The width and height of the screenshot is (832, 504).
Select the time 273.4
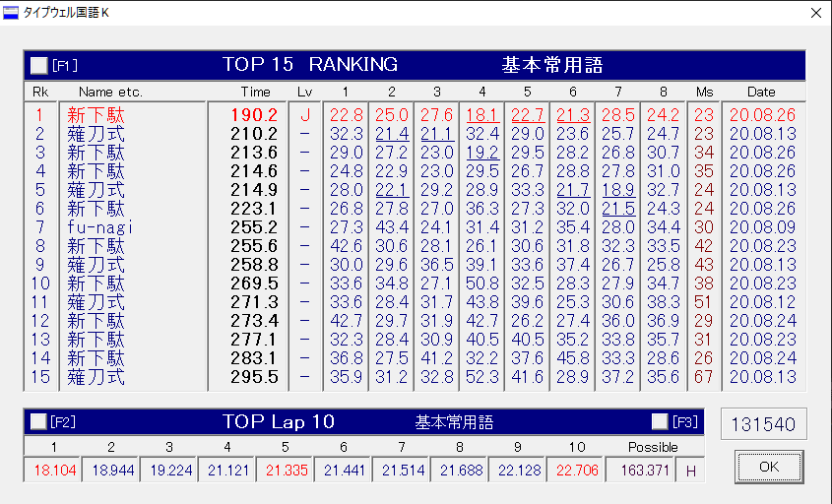click(254, 321)
